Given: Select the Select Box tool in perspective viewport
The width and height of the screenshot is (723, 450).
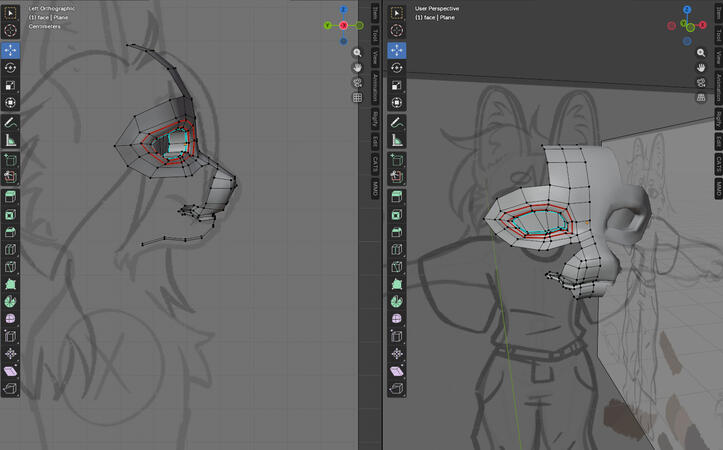Looking at the screenshot, I should pyautogui.click(x=397, y=13).
